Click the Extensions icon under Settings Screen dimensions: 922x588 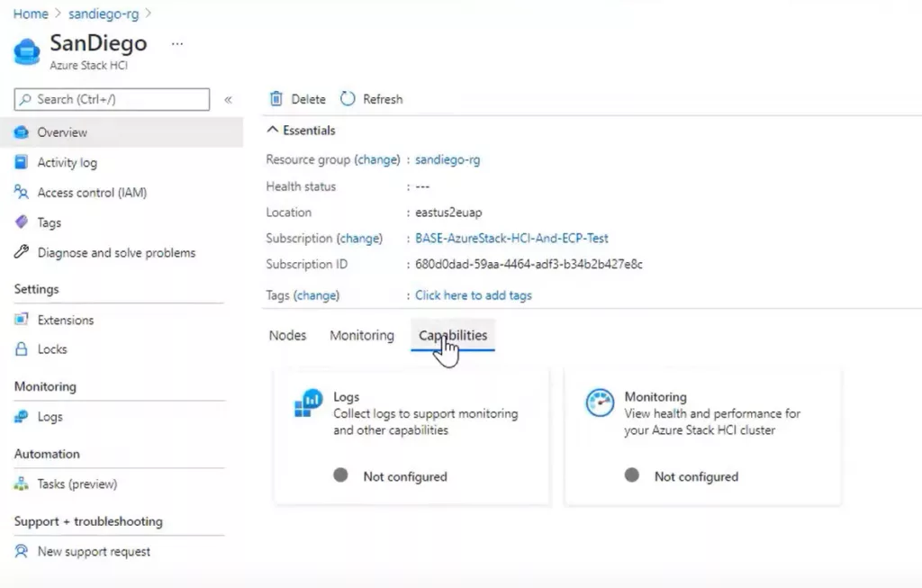pos(22,320)
